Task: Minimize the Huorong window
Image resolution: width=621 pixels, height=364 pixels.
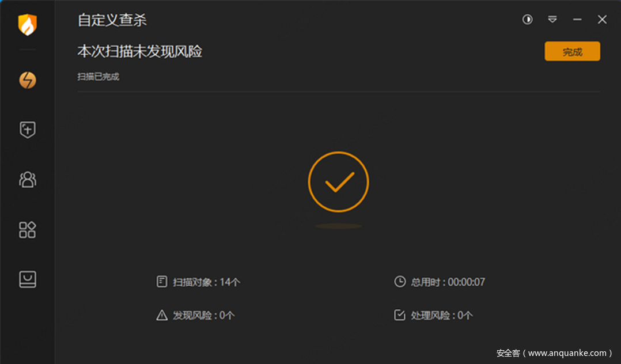Action: pos(577,19)
